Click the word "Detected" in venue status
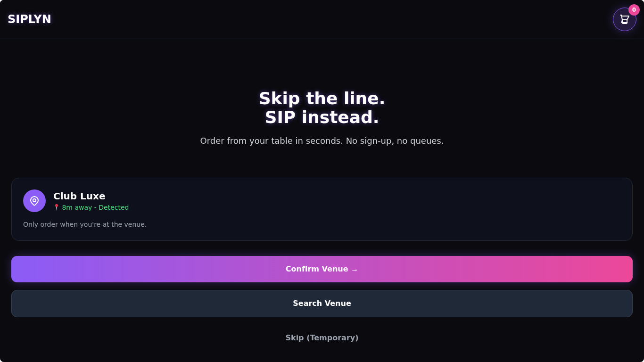Image resolution: width=644 pixels, height=362 pixels. coord(114,207)
